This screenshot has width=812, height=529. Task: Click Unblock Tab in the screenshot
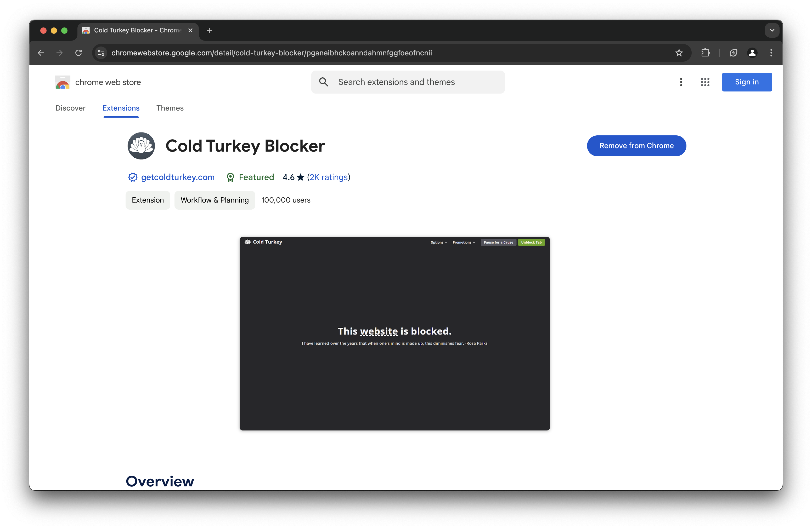[531, 242]
